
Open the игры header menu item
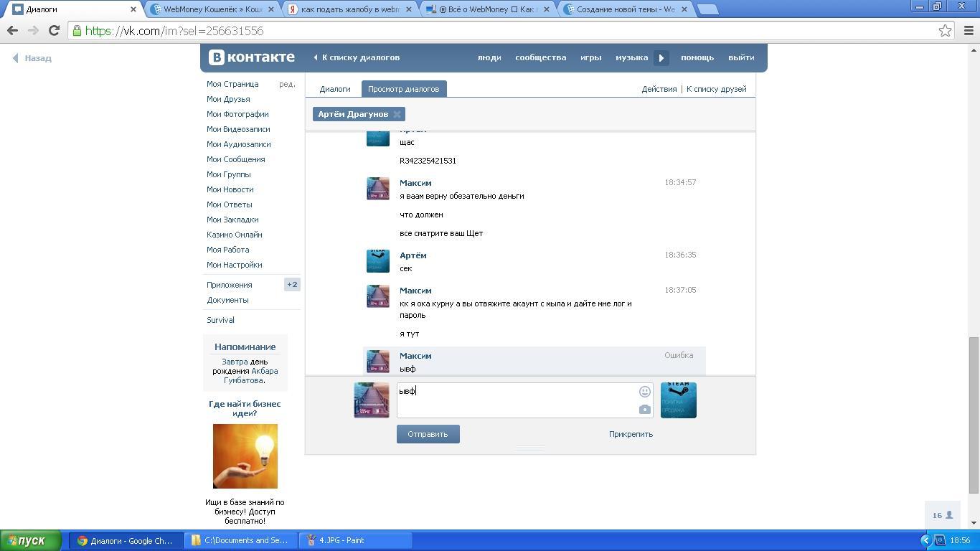pos(591,57)
